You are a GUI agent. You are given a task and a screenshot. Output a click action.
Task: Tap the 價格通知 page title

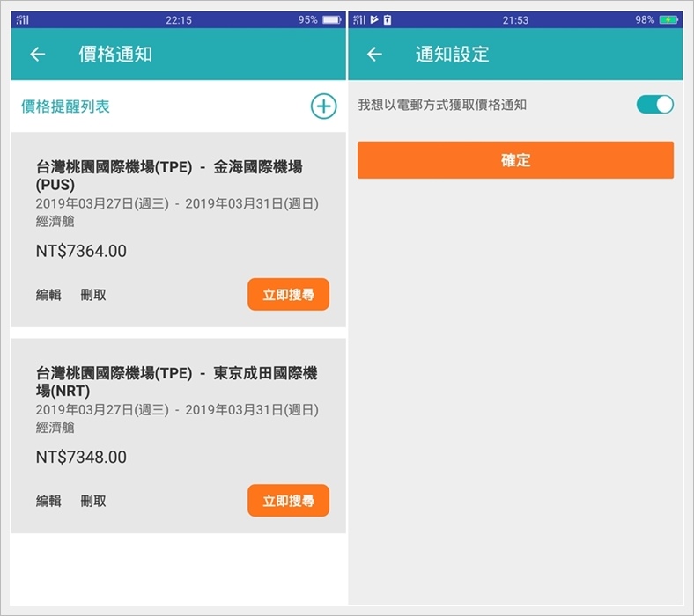point(115,55)
